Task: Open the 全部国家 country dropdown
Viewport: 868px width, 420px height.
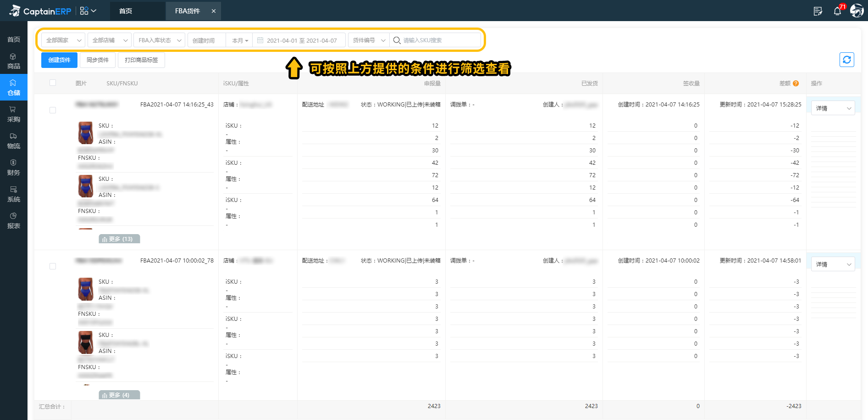Action: [63, 40]
